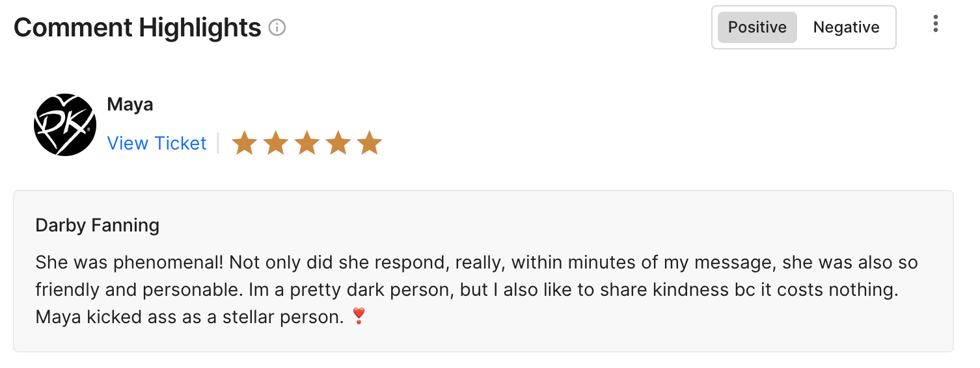Viewport: 980px width, 368px height.
Task: Click the Comment Highlights heading
Action: coord(137,28)
